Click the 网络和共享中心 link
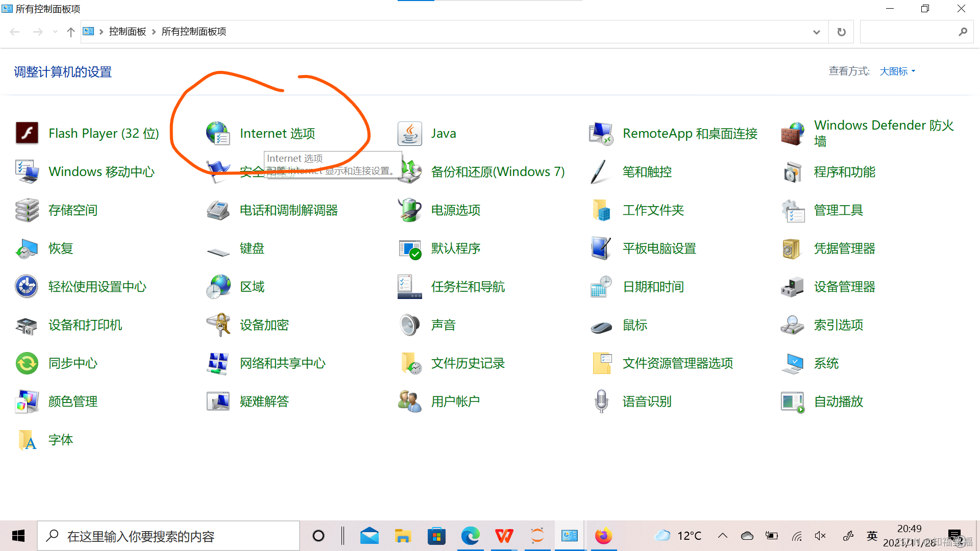Viewport: 980px width, 551px height. [x=282, y=363]
